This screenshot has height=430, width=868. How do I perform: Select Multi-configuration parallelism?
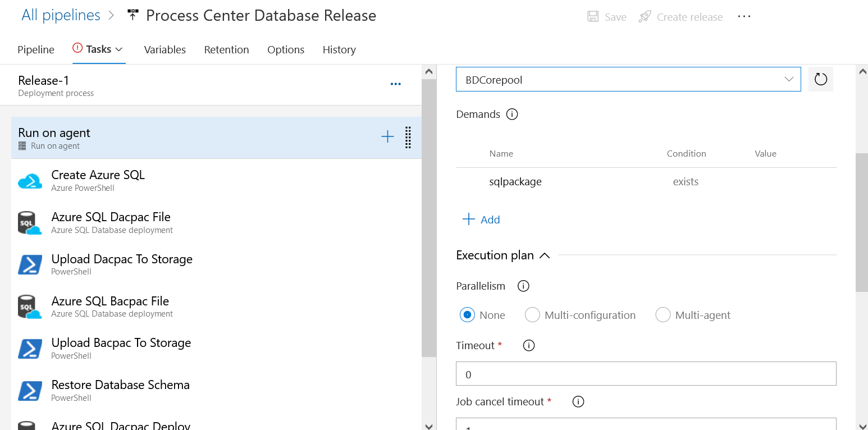[532, 315]
